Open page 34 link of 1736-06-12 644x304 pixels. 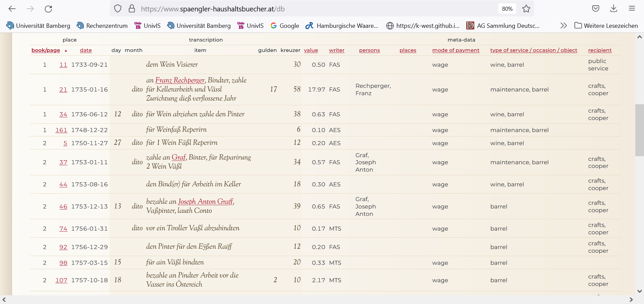pos(63,114)
